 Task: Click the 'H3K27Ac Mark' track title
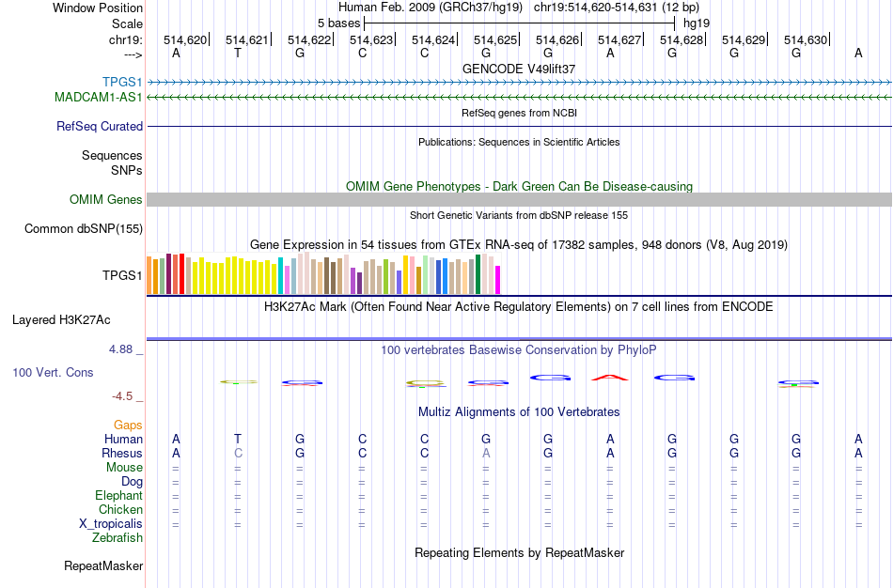tap(519, 307)
